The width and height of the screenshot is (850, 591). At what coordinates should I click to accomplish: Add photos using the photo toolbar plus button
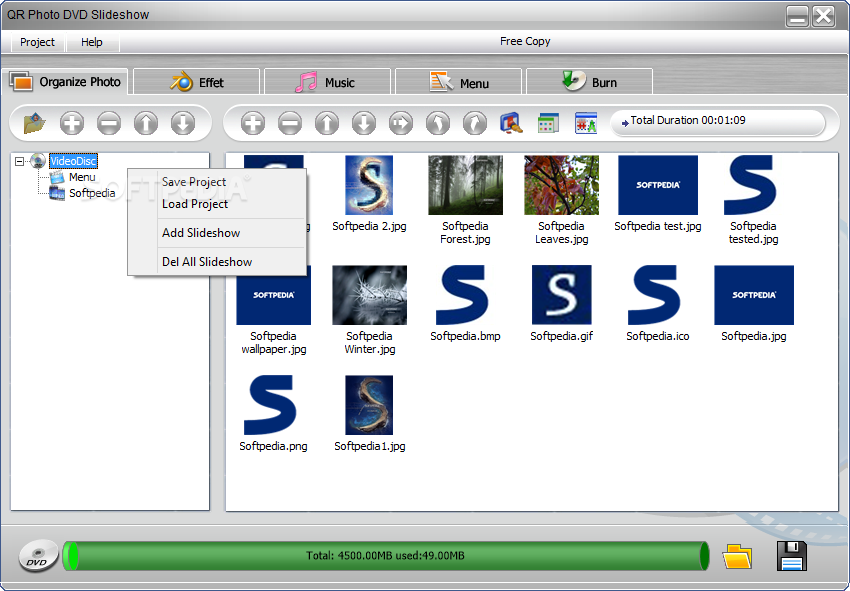[253, 123]
